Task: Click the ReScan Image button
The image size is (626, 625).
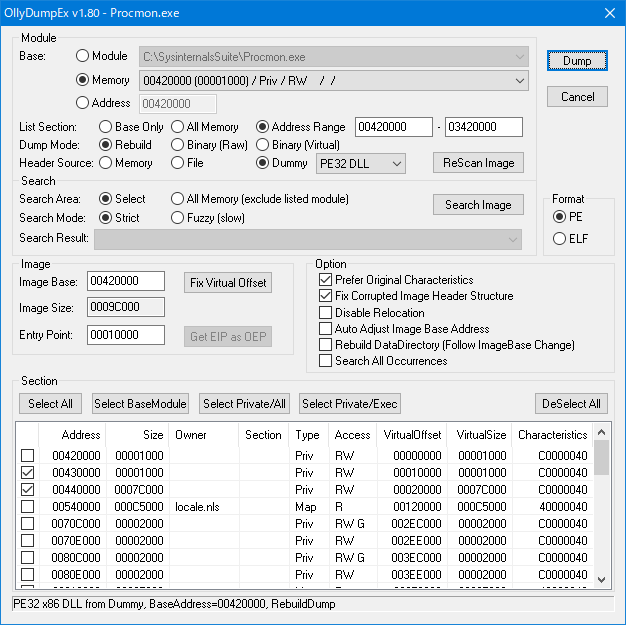Action: (x=478, y=163)
